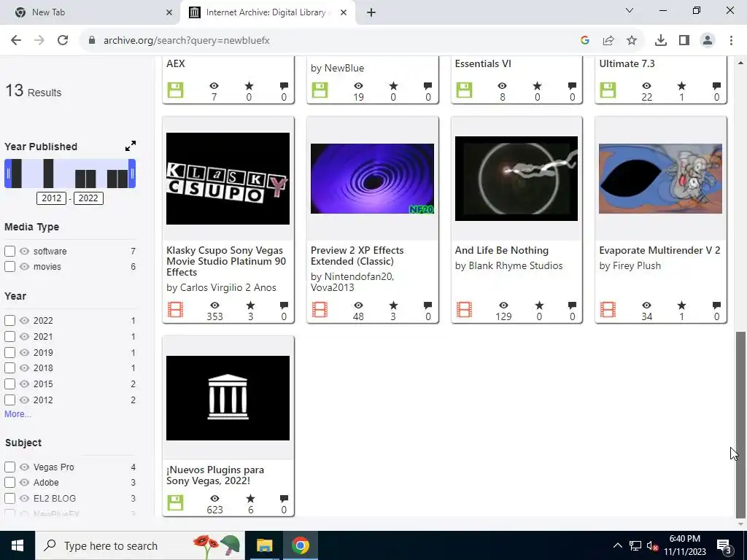
Task: Toggle Chrome side panel icon
Action: tap(684, 41)
